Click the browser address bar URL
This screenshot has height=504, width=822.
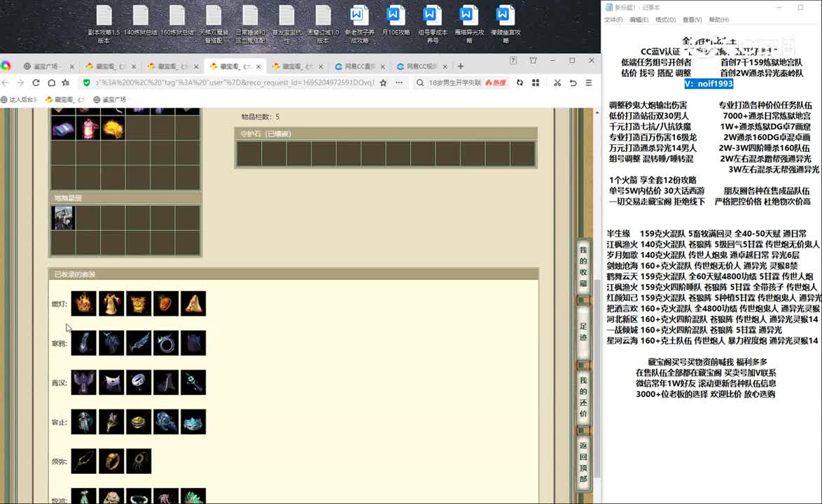pyautogui.click(x=235, y=83)
